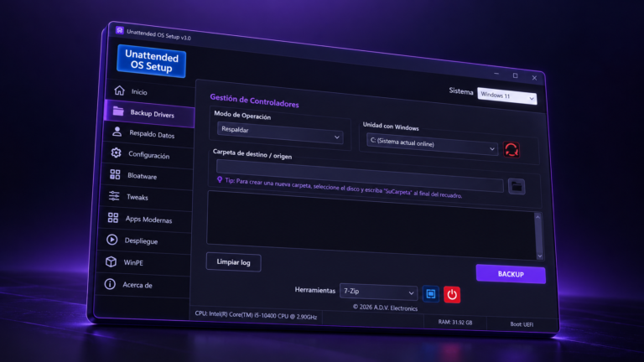Open the Sistema Windows 11 dropdown
The image size is (644, 362).
pos(506,96)
